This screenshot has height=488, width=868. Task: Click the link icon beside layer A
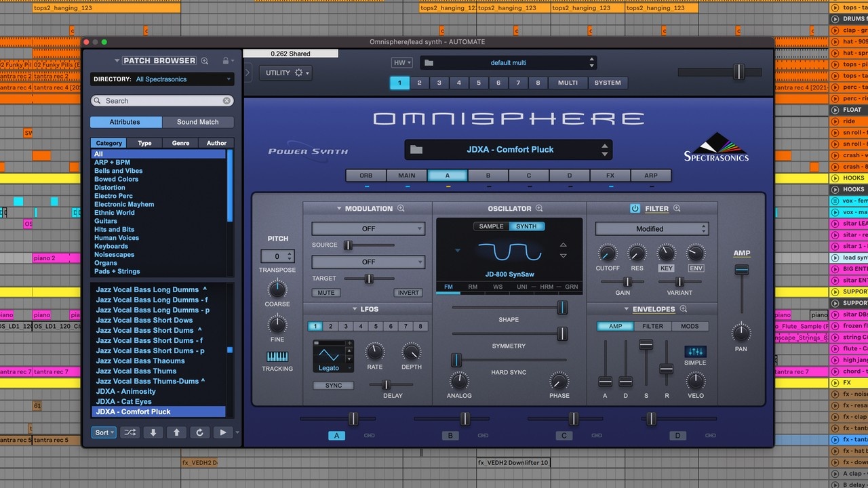point(370,436)
